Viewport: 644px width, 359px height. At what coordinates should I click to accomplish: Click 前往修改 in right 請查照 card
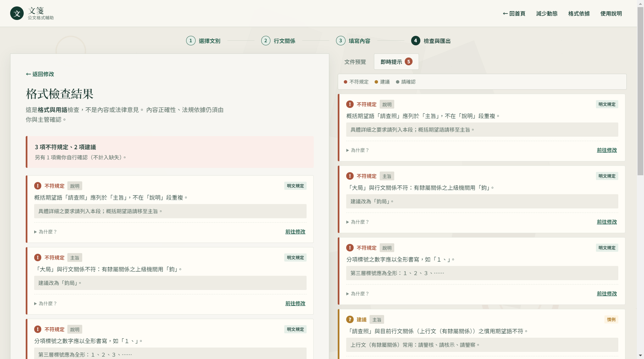pos(607,150)
